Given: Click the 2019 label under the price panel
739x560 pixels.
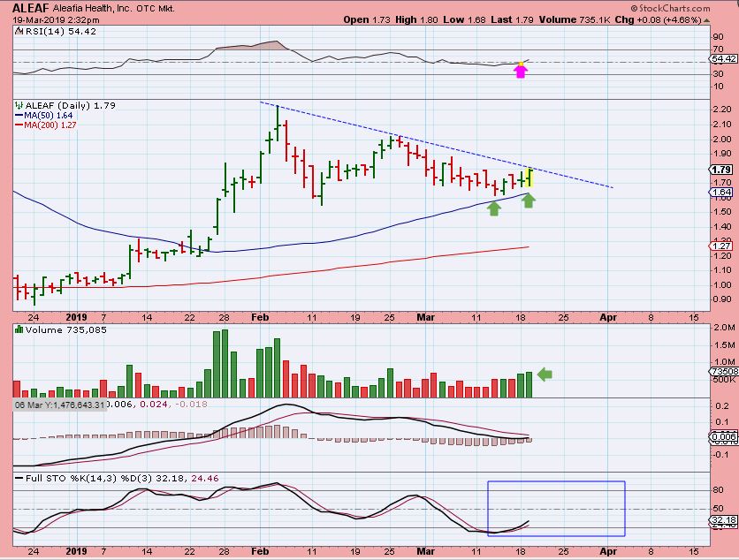Looking at the screenshot, I should [x=76, y=317].
